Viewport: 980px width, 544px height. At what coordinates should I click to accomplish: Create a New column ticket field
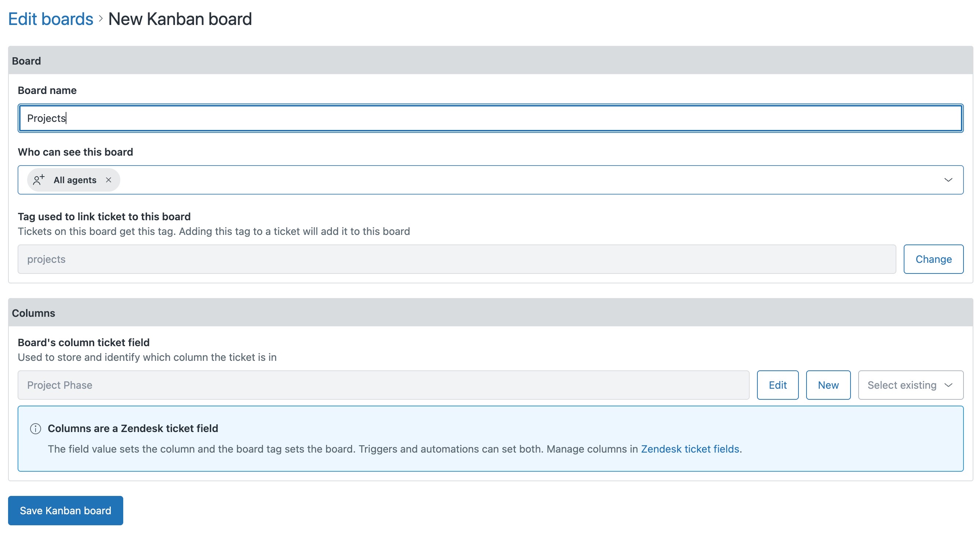pyautogui.click(x=828, y=385)
